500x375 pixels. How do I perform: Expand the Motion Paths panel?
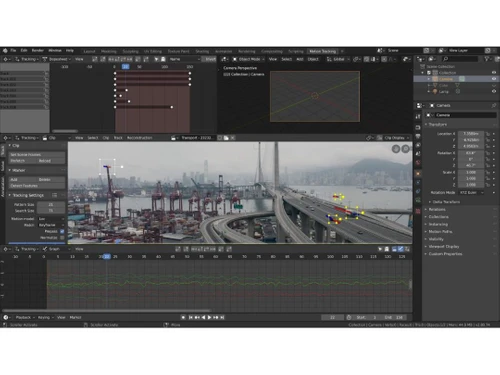439,232
